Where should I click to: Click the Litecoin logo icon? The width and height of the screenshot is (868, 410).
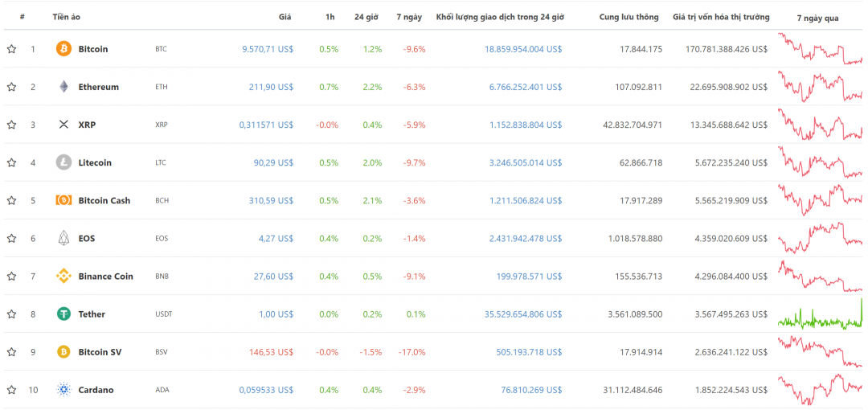point(64,162)
